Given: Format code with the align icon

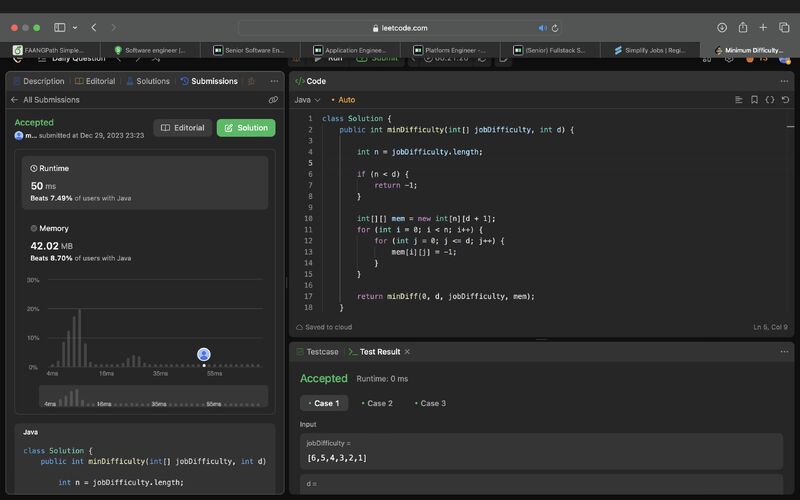Looking at the screenshot, I should [x=738, y=99].
